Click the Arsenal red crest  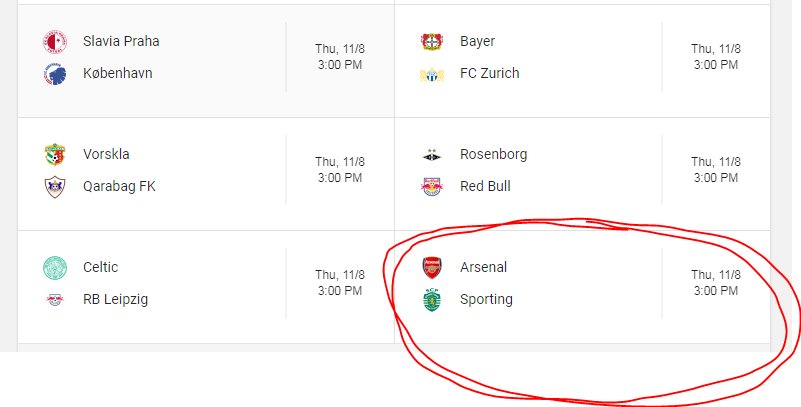(x=432, y=268)
